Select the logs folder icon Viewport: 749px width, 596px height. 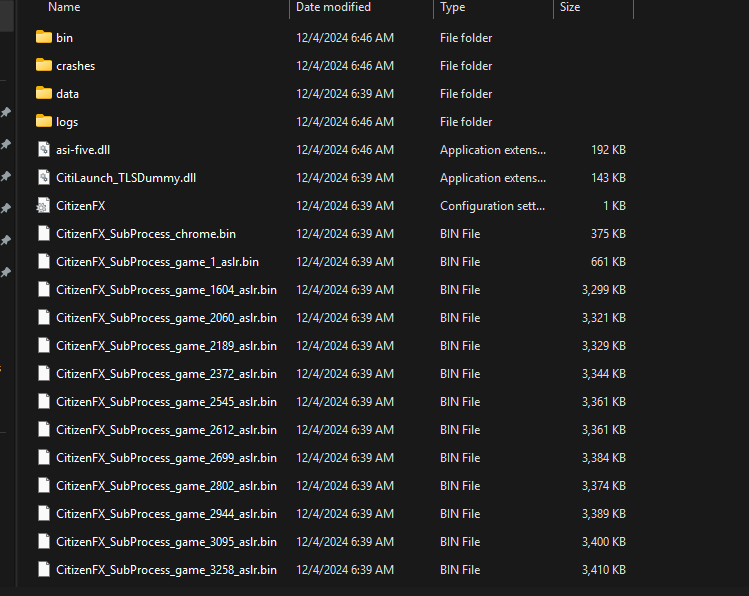tap(44, 121)
